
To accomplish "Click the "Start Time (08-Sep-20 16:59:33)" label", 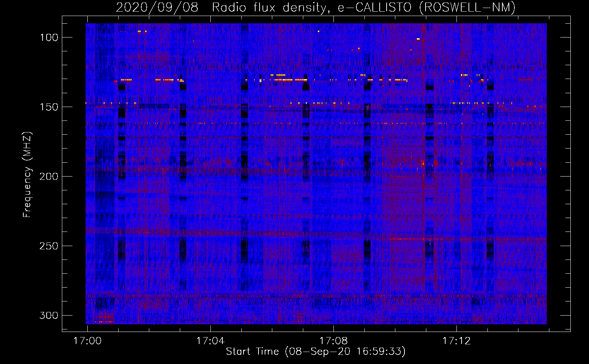I will (x=316, y=352).
